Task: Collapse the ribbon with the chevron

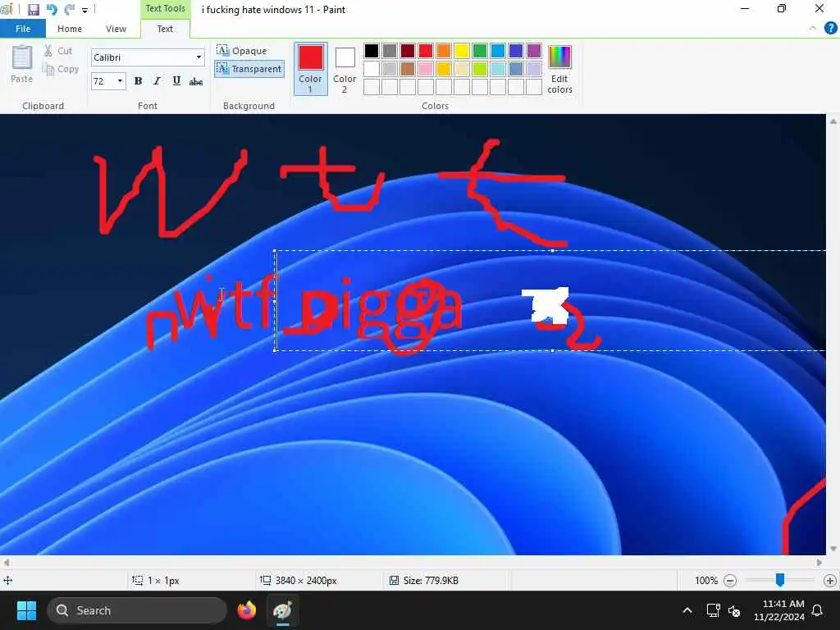Action: 813,29
